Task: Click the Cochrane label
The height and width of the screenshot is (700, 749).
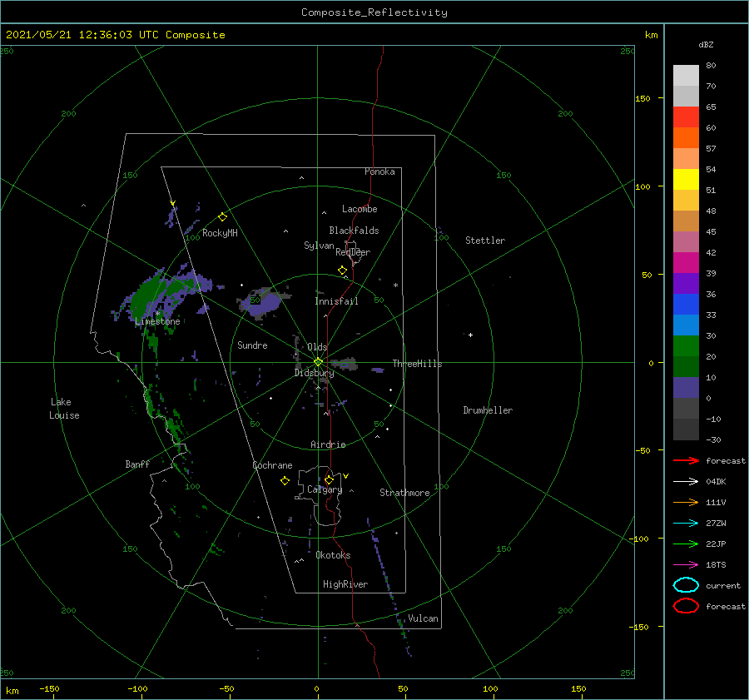Action: pos(272,465)
